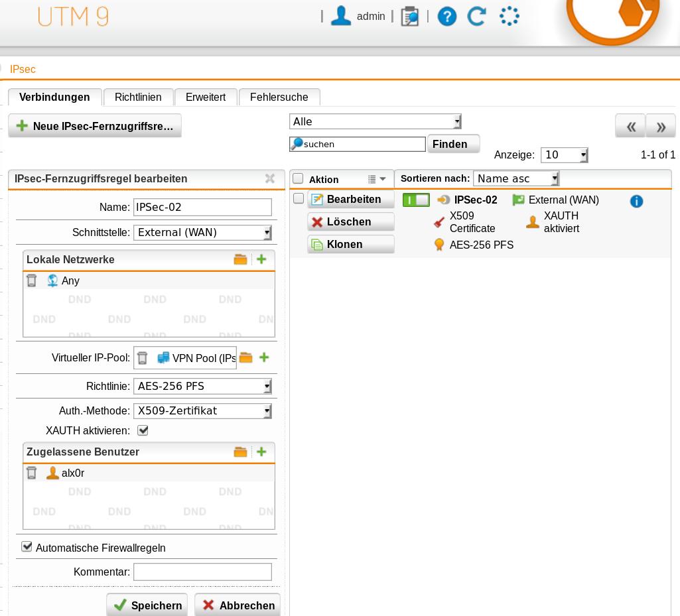
Task: Check the IPSec-02 row checkbox
Action: [x=299, y=198]
